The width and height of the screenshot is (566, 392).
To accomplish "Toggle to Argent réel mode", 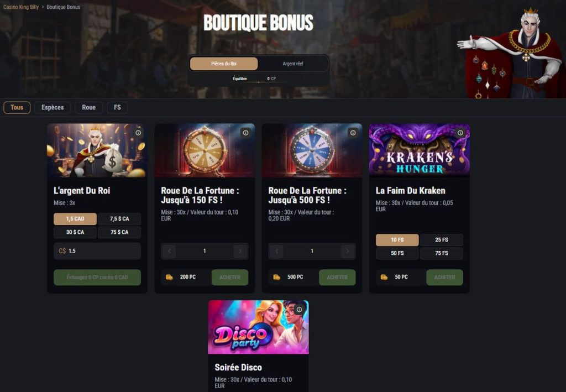I will tap(293, 64).
